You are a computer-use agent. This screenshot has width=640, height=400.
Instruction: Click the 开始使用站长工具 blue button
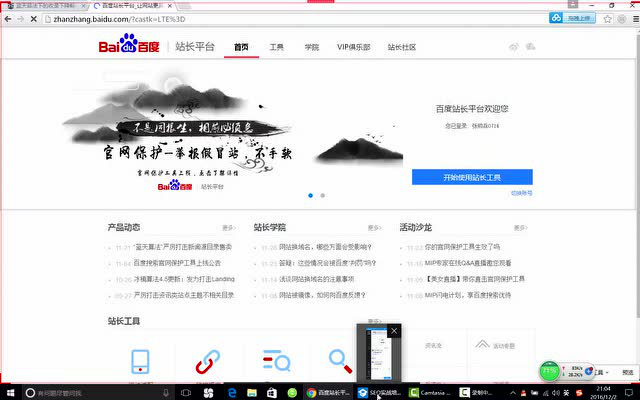pyautogui.click(x=472, y=177)
